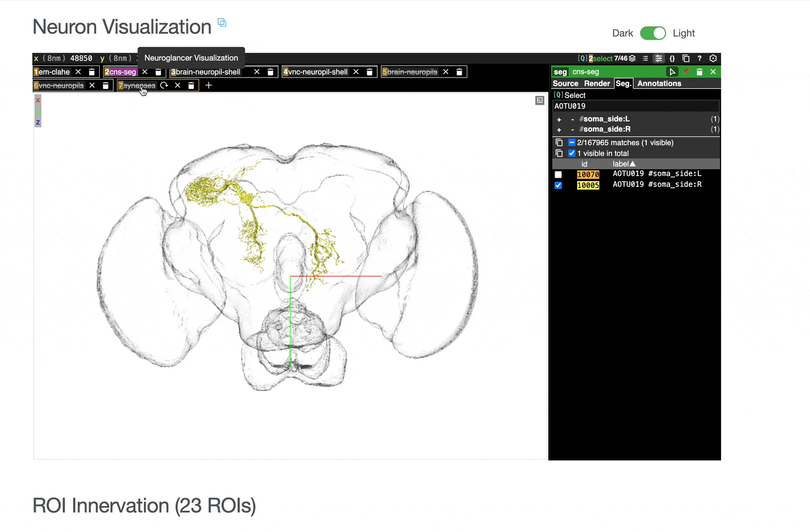Add a new layer with the plus button
Viewport: 810px width, 532px height.
click(x=208, y=85)
